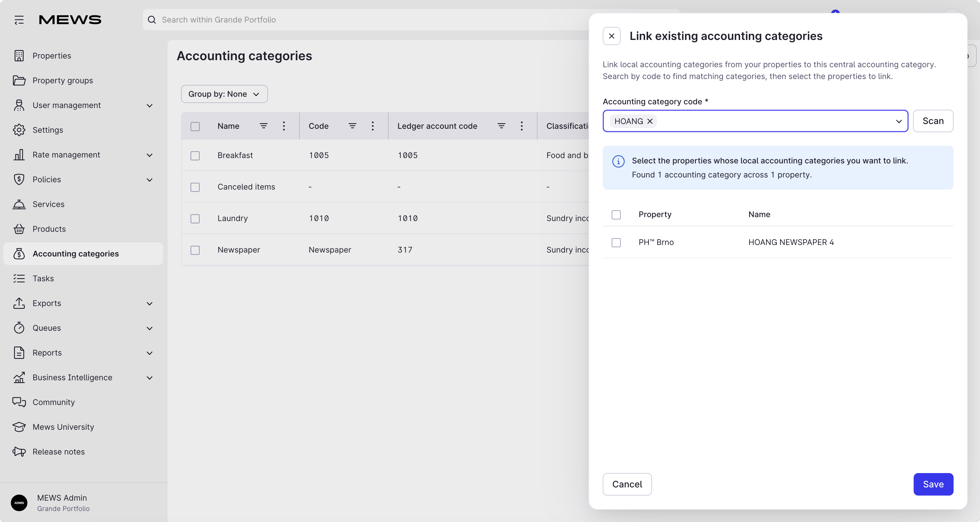Screen dimensions: 980x522
Task: Filter the Name column
Action: [264, 126]
